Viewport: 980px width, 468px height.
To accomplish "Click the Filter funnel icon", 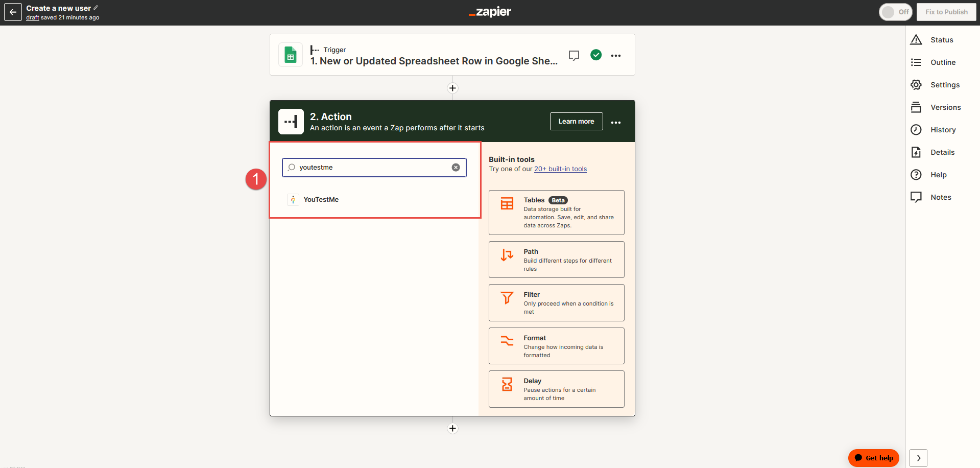I will [x=507, y=297].
